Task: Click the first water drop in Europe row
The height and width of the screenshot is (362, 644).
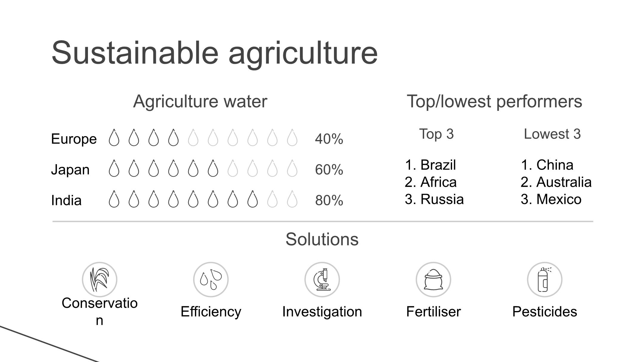Action: (114, 137)
